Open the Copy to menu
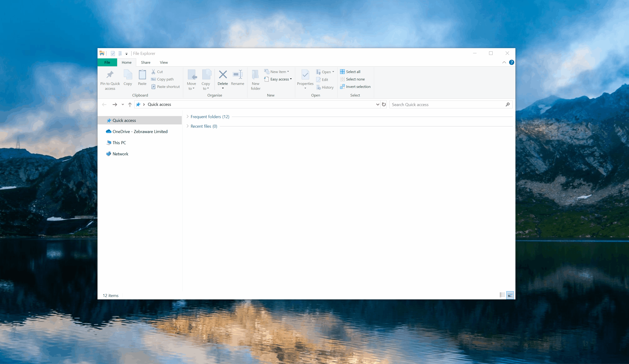The width and height of the screenshot is (629, 364). coord(206,80)
